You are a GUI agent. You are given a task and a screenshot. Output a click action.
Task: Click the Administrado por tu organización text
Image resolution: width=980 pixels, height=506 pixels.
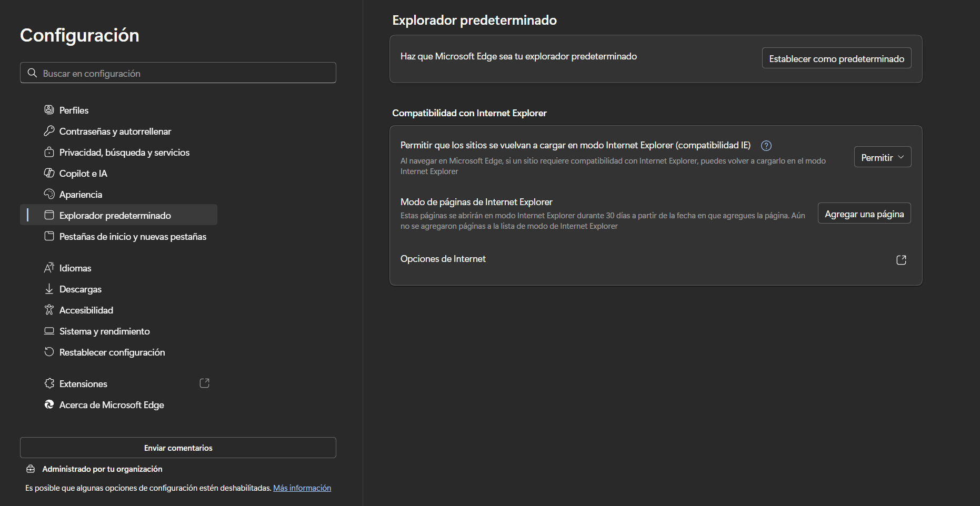pos(102,469)
